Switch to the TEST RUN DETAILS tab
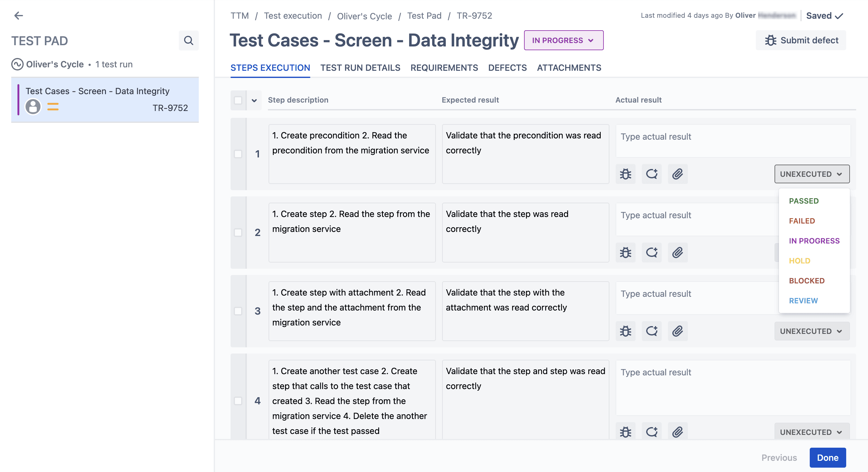The height and width of the screenshot is (472, 868). click(360, 68)
